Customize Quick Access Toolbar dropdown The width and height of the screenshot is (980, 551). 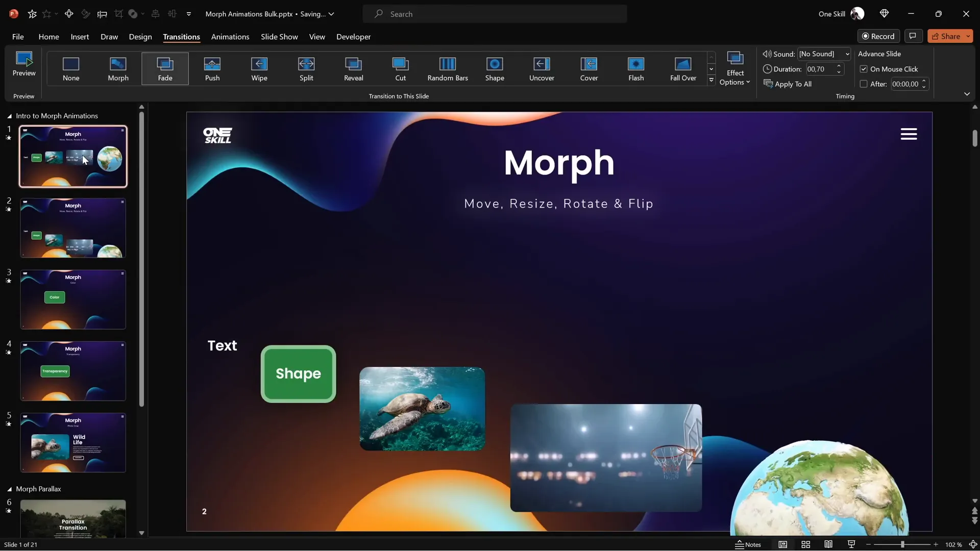(x=189, y=14)
